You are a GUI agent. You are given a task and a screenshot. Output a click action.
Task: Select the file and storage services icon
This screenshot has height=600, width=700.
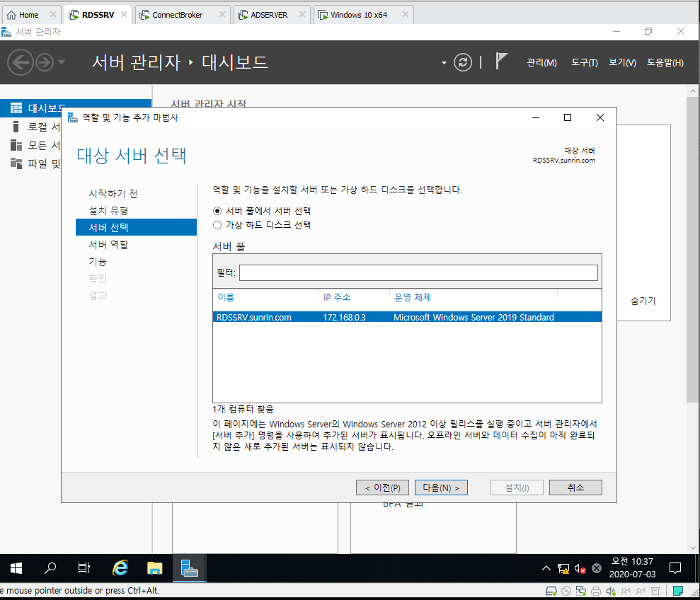[16, 163]
